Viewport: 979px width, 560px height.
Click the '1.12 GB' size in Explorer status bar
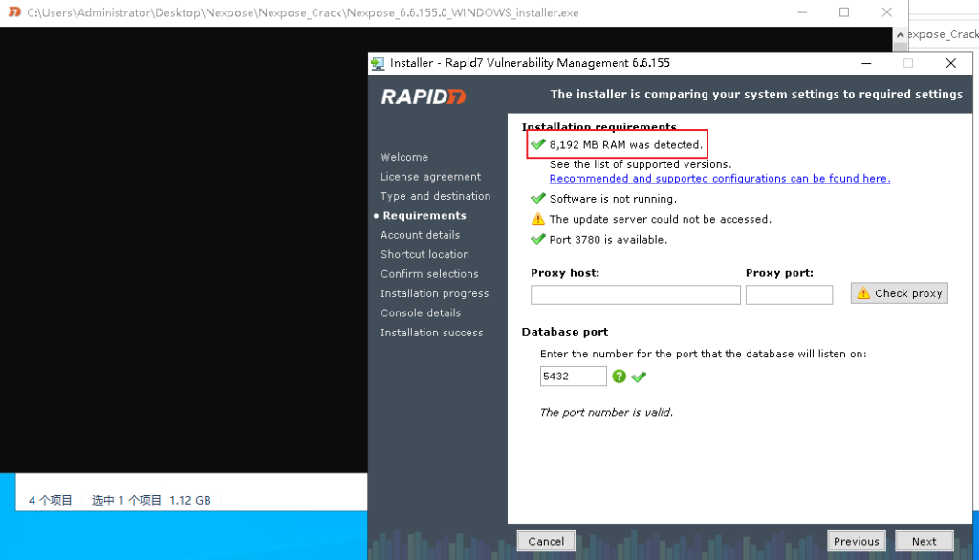point(190,500)
